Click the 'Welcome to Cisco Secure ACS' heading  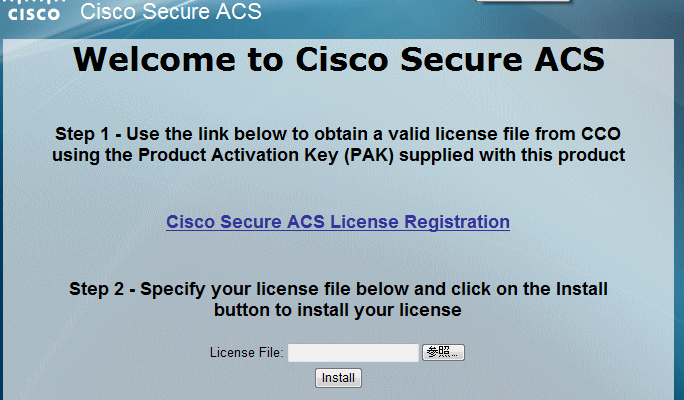coord(338,60)
